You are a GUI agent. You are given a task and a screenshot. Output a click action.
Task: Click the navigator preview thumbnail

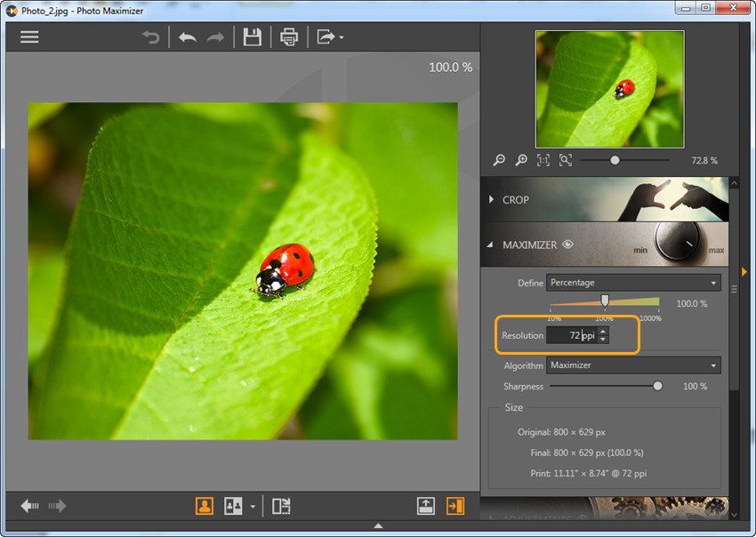point(609,89)
